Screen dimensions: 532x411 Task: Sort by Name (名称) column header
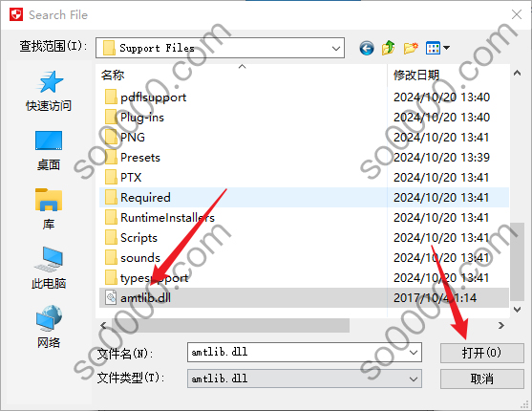point(113,76)
